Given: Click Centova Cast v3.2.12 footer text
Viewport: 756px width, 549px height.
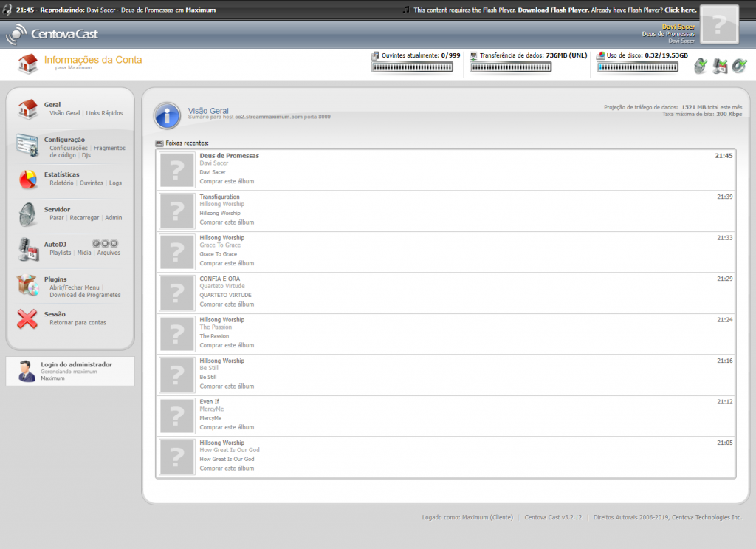Looking at the screenshot, I should (x=553, y=517).
